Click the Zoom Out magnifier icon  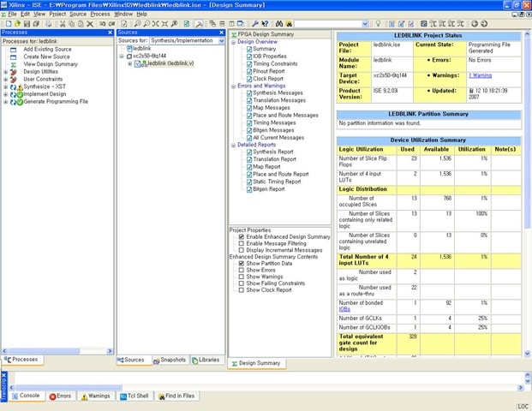pyautogui.click(x=146, y=23)
